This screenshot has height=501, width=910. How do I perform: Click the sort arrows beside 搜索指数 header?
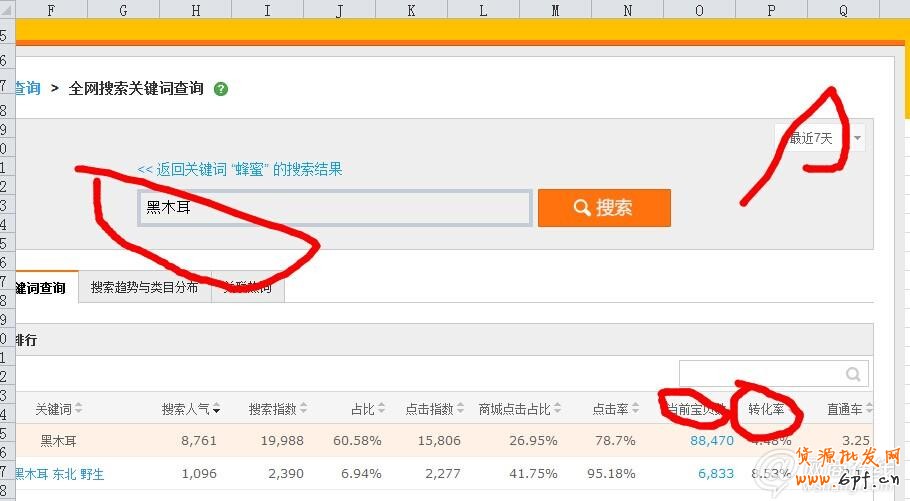[303, 409]
